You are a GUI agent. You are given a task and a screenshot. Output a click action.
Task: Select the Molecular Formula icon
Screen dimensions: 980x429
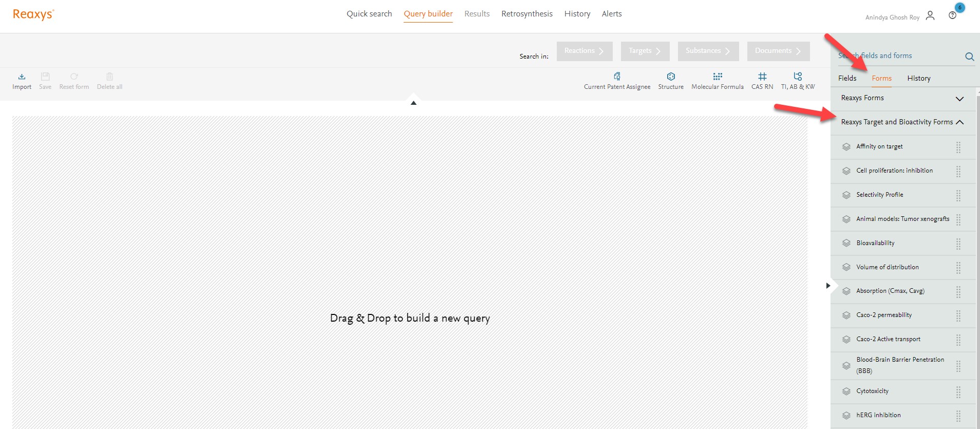click(718, 77)
